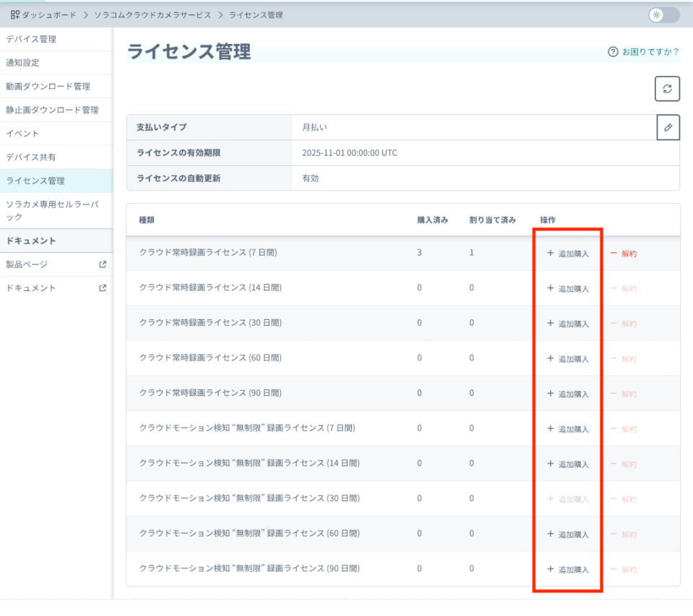Open external link icon beside ドキュメント
The width and height of the screenshot is (693, 616).
click(x=103, y=288)
